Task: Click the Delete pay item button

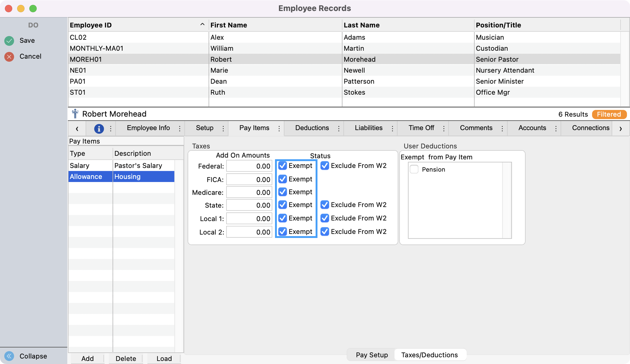Action: pyautogui.click(x=126, y=358)
